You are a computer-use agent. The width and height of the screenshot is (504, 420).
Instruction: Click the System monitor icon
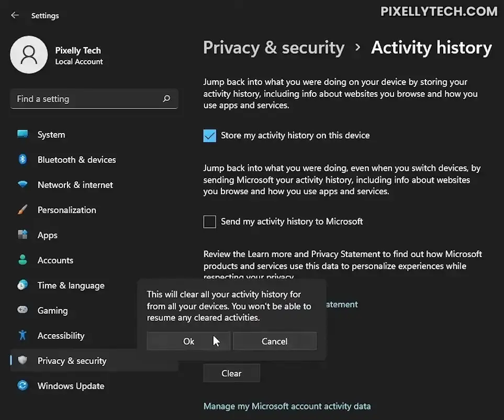[x=23, y=134]
